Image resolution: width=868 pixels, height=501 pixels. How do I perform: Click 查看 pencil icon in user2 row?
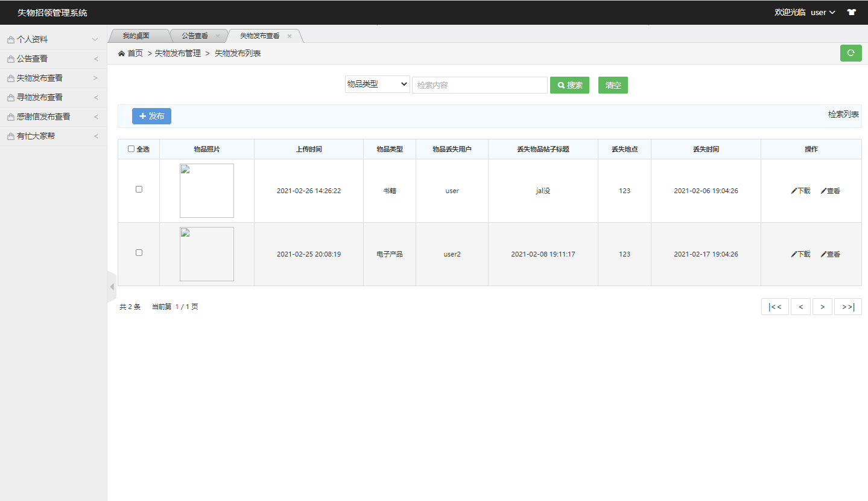(823, 254)
